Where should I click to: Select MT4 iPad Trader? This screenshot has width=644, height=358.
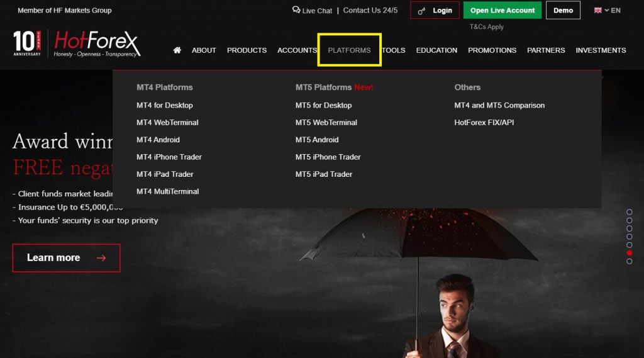pos(165,174)
